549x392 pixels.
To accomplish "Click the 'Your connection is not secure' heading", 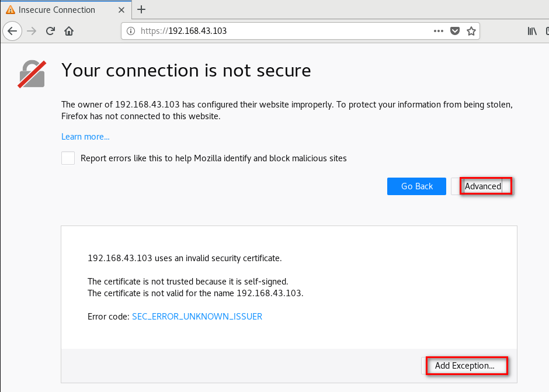I will 186,71.
